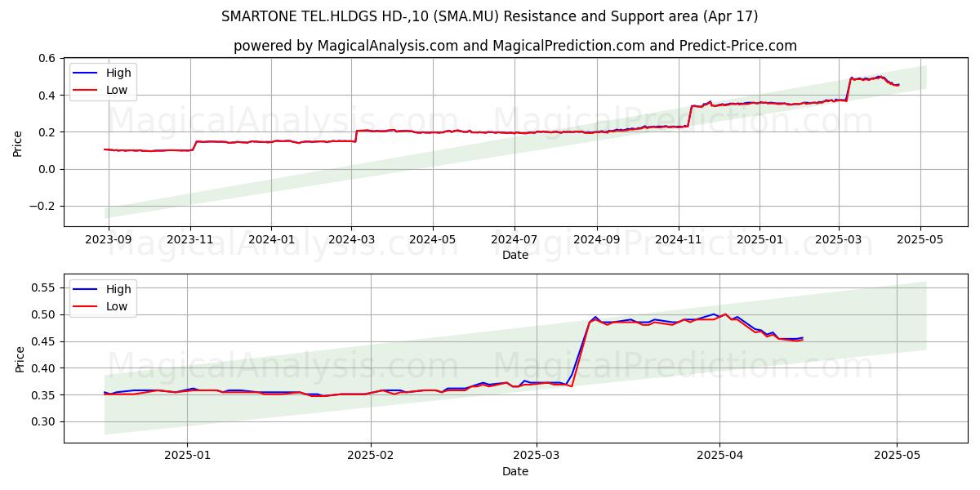Click the '2024-09' tick label
980x490 pixels.
click(596, 239)
